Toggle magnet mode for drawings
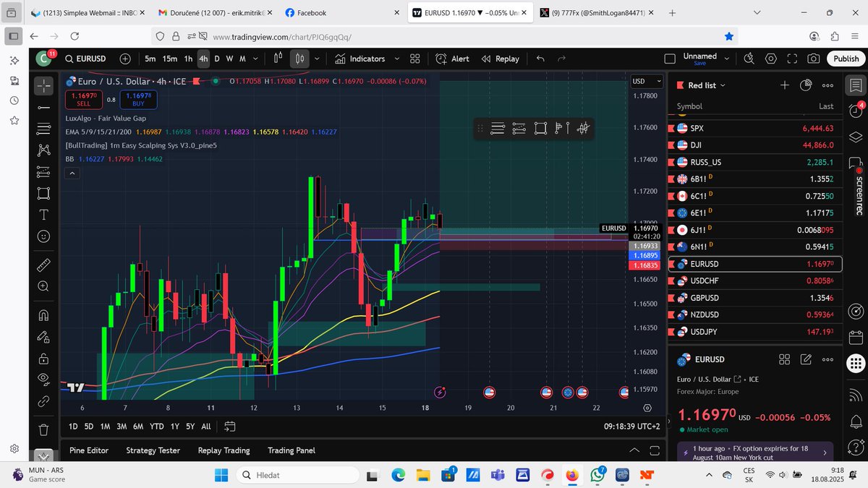This screenshot has height=488, width=868. [x=43, y=315]
